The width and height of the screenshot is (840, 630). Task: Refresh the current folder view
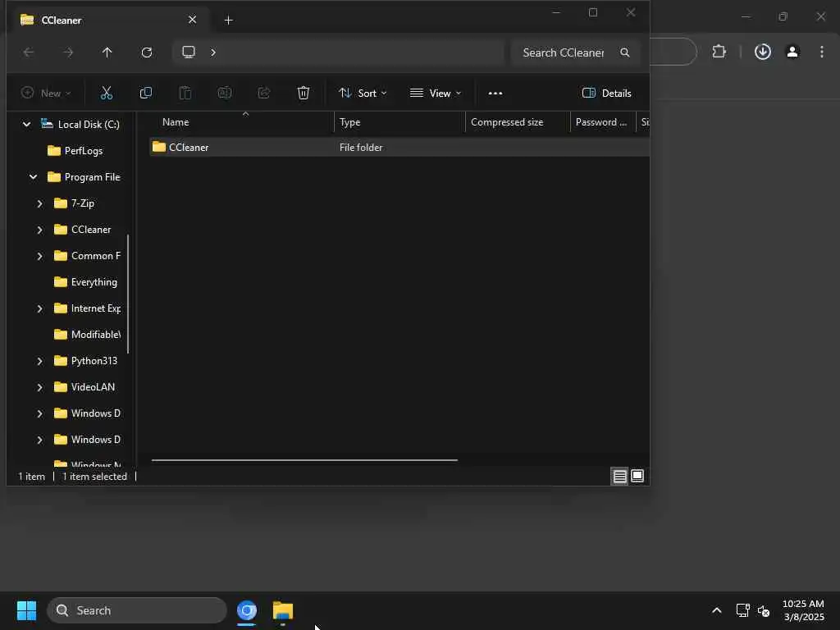146,52
